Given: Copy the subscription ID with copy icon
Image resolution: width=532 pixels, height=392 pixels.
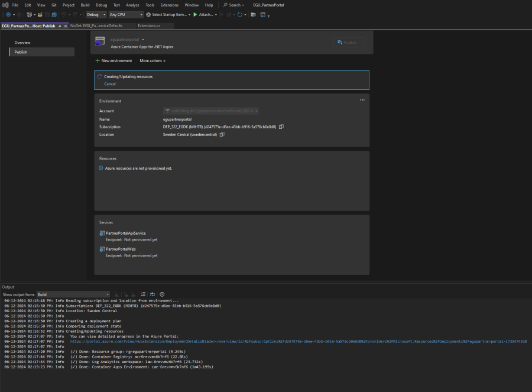Looking at the screenshot, I should 281,127.
